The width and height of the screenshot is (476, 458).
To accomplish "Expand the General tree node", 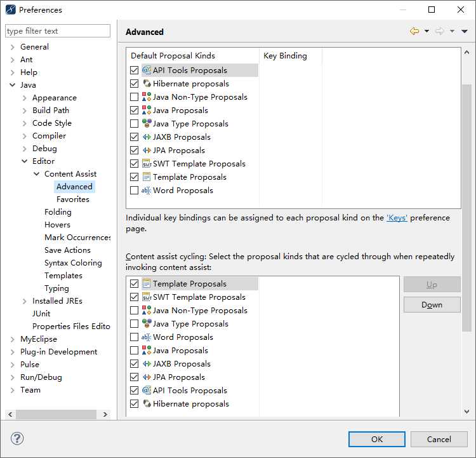I will (13, 47).
